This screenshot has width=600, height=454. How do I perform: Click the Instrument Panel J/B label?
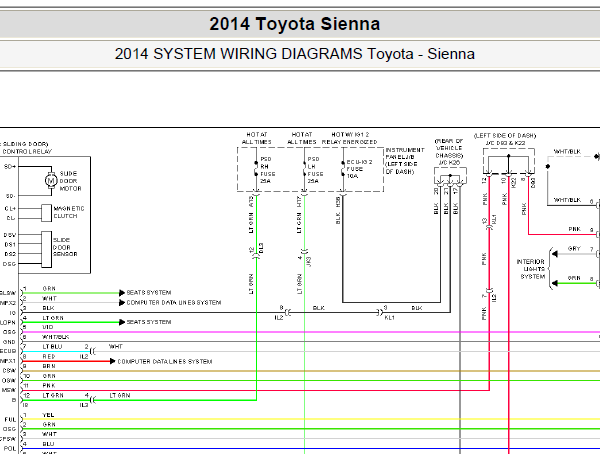[405, 161]
